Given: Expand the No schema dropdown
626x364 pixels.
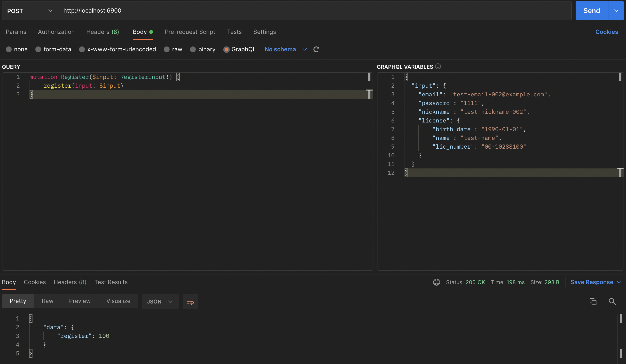Looking at the screenshot, I should (286, 49).
